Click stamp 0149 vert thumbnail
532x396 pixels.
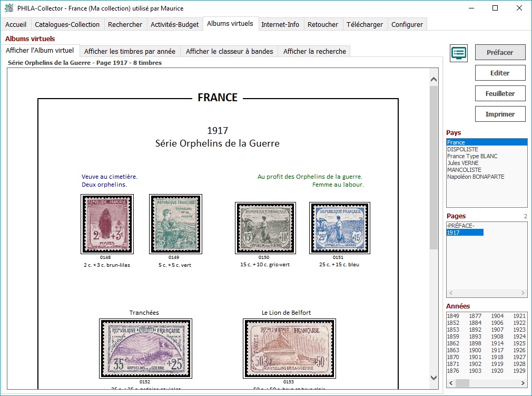click(176, 224)
